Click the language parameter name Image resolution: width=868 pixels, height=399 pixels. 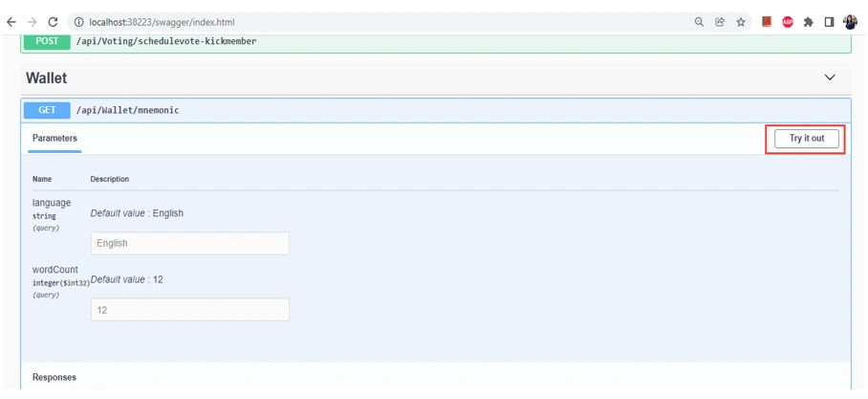click(x=52, y=203)
